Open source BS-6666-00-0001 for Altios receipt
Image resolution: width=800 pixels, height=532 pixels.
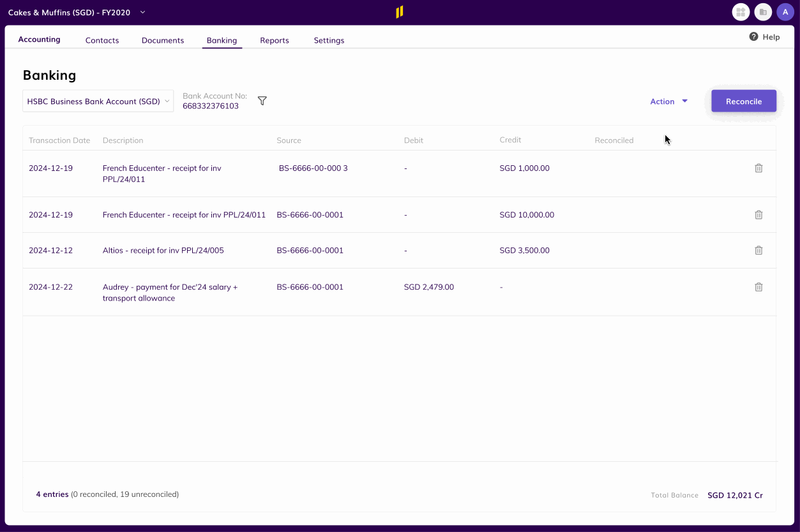[x=310, y=250]
